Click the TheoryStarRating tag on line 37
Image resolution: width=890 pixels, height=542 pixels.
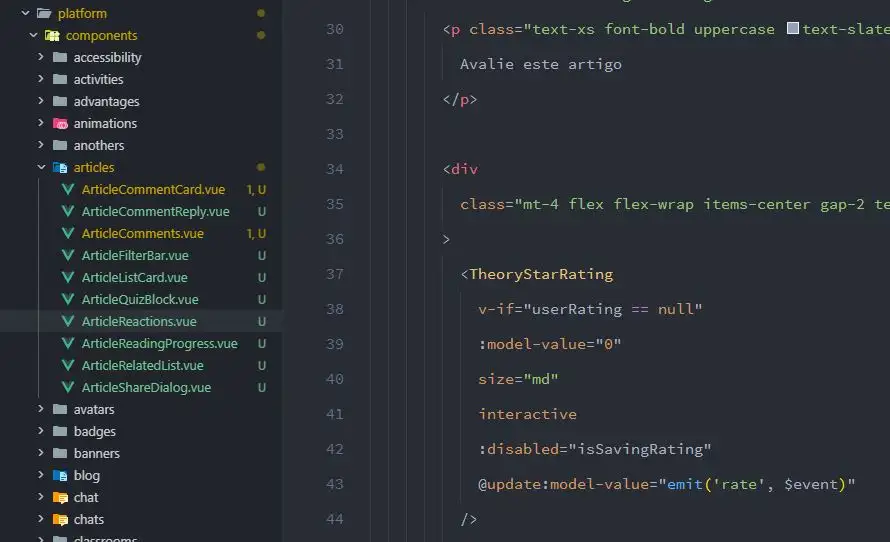pos(541,274)
